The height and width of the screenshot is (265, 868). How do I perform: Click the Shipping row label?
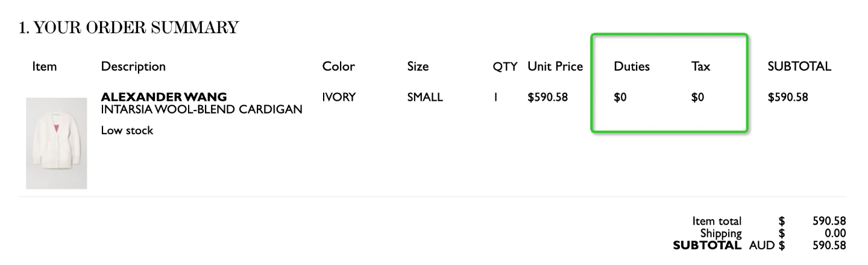721,234
